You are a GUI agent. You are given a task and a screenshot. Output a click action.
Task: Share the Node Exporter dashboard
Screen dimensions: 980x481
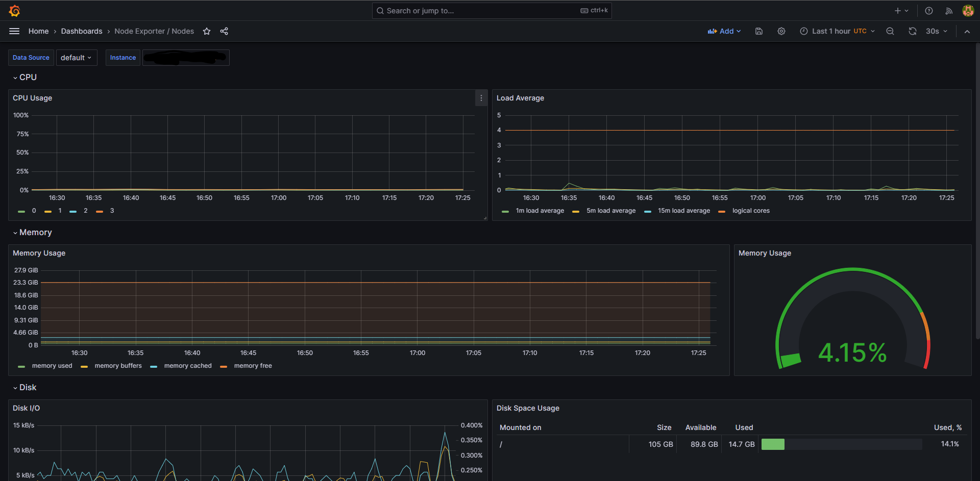tap(224, 31)
